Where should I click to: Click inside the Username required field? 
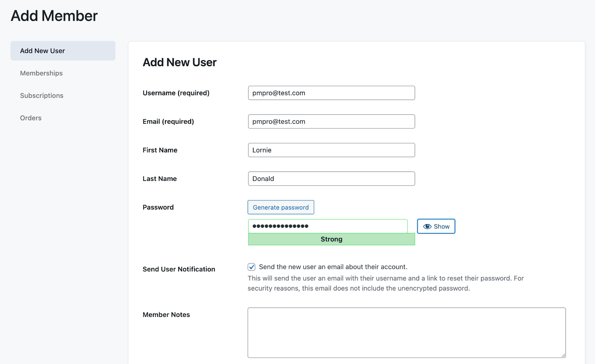click(331, 93)
